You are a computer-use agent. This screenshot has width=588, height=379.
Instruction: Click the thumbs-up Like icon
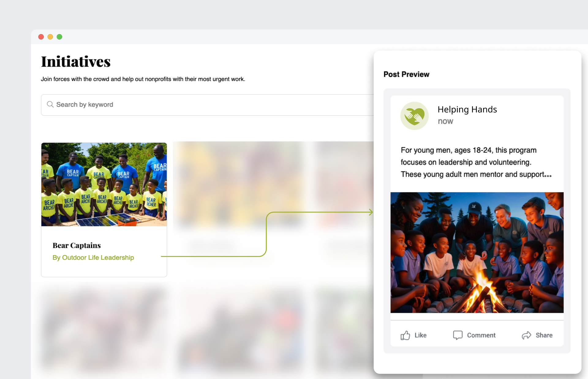tap(405, 335)
